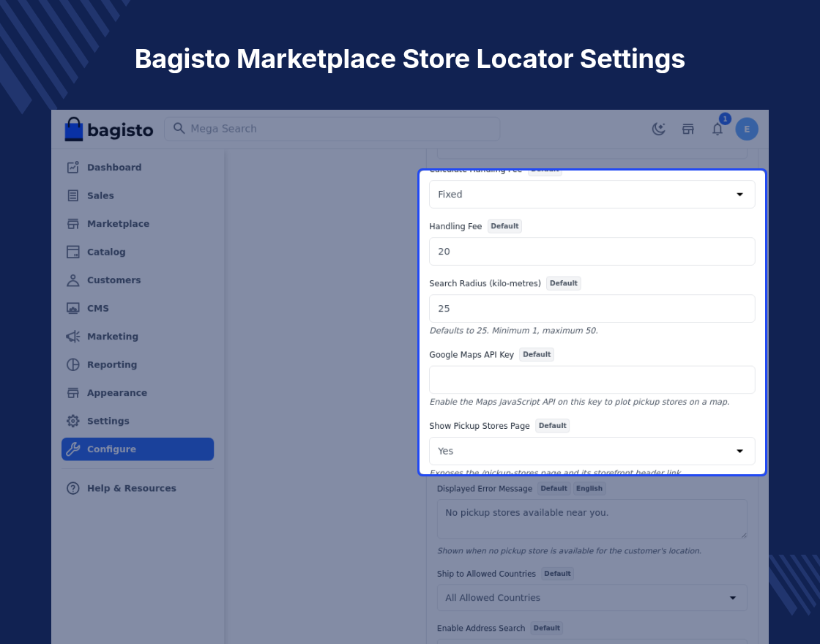The image size is (820, 644).
Task: Click the Sales sidebar icon
Action: [73, 195]
